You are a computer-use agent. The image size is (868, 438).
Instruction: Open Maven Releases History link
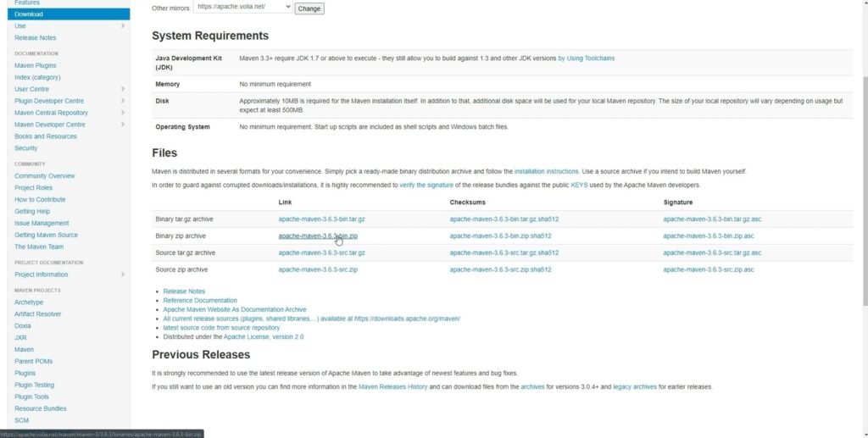tap(393, 387)
